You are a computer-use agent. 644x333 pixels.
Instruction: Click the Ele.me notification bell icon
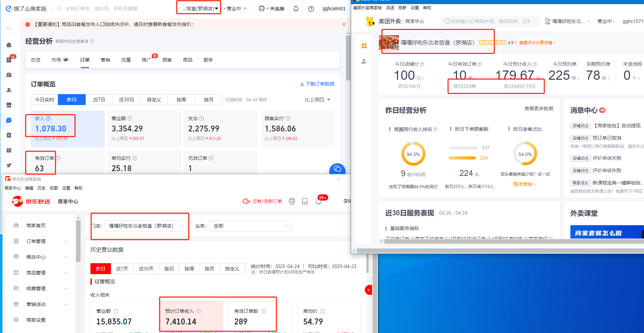point(296,9)
